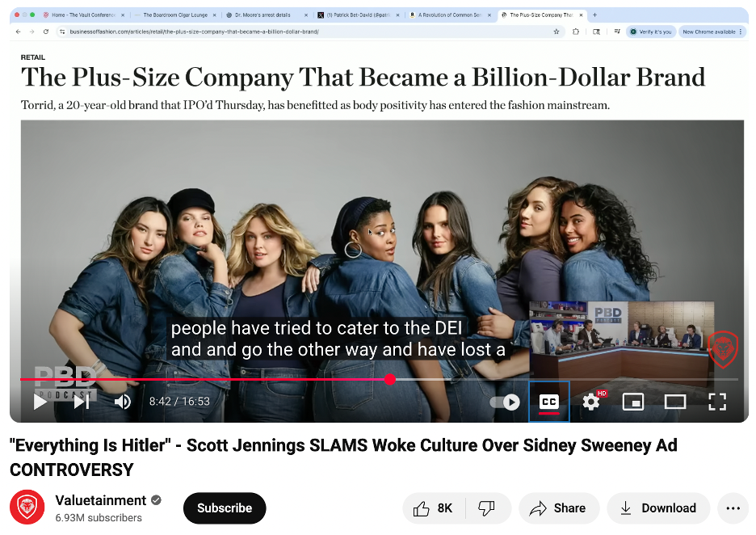Like the video with thumbs up

[x=434, y=508]
